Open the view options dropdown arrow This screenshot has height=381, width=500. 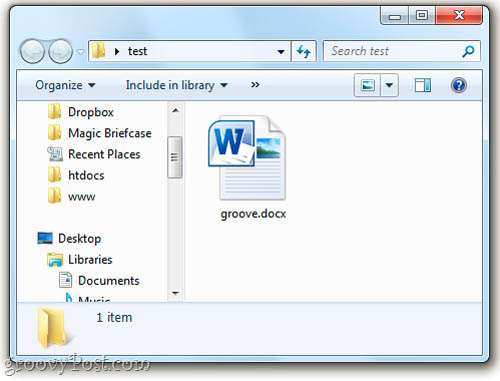(389, 85)
